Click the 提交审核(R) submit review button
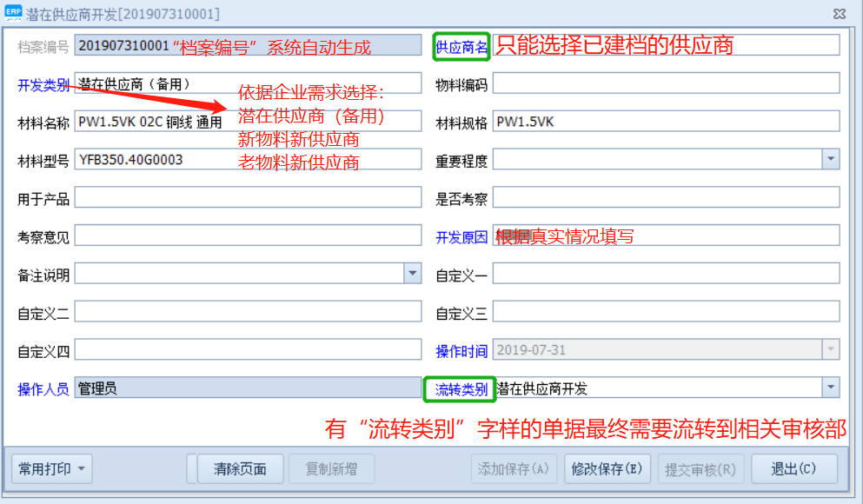 (699, 468)
